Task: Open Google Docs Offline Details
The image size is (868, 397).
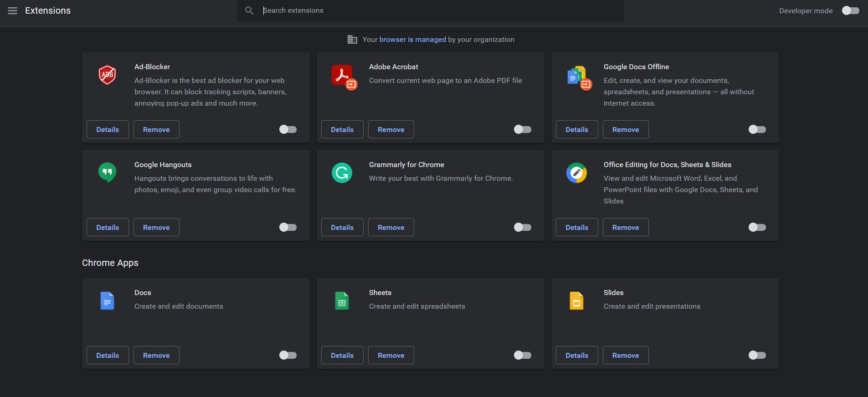Action: point(577,129)
